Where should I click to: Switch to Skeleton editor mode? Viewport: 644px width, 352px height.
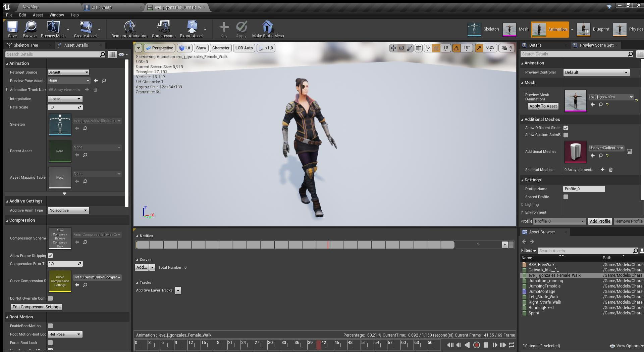(x=483, y=29)
